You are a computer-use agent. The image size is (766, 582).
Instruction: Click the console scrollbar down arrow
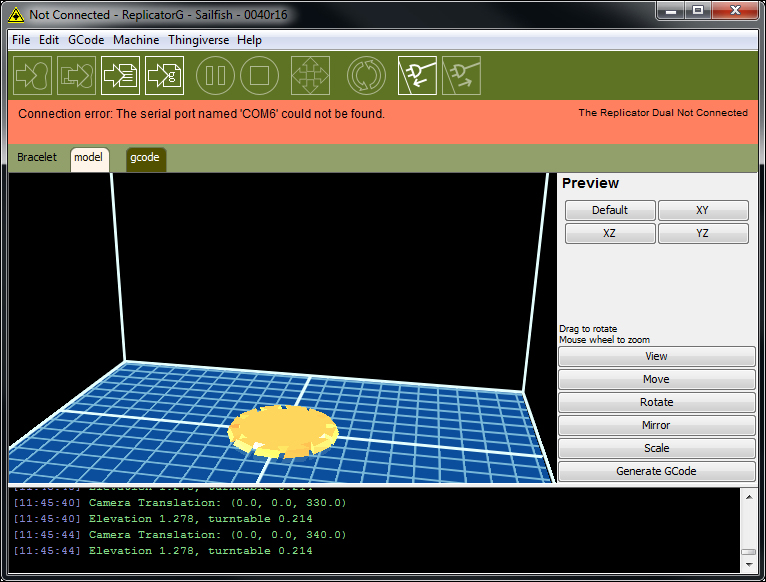749,564
